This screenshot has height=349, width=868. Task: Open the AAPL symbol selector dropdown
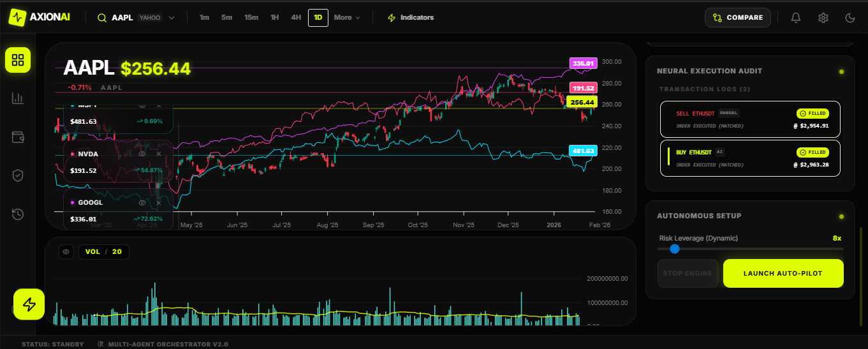coord(136,18)
